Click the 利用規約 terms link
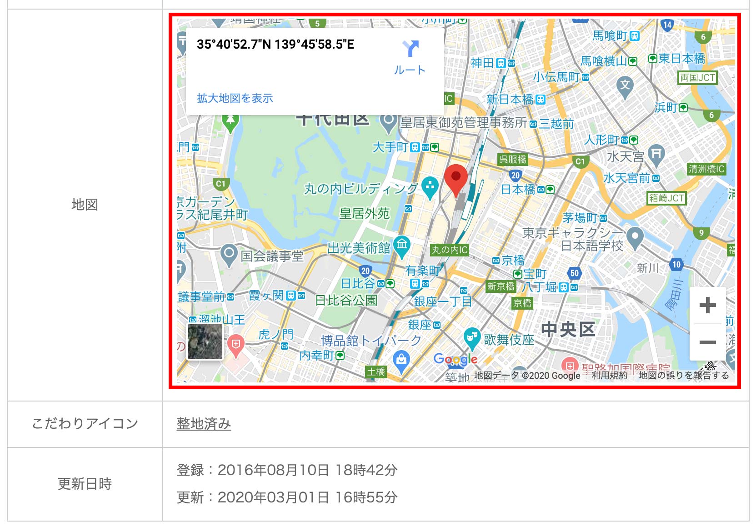The image size is (756, 532). pos(609,375)
